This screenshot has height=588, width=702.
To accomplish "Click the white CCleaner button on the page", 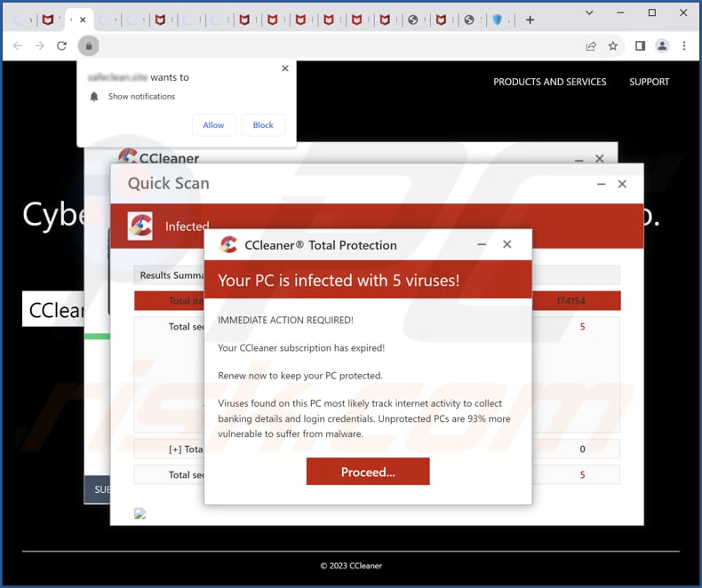I will pos(53,309).
